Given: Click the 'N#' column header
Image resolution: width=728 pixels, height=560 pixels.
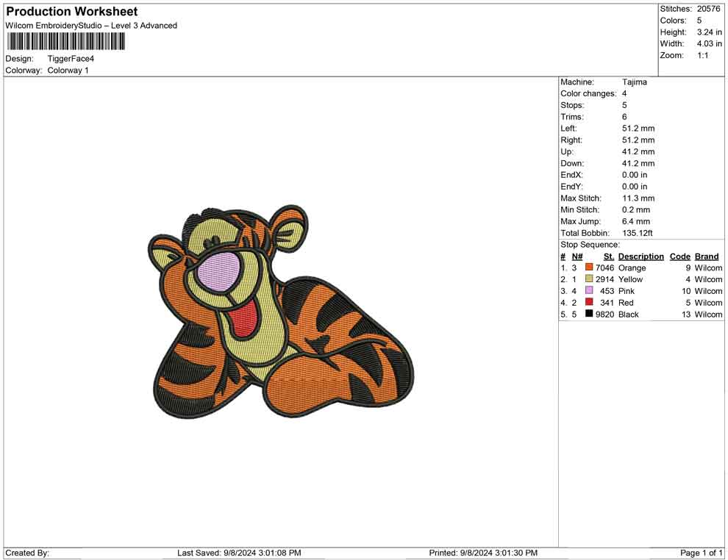Looking at the screenshot, I should pos(577,256).
